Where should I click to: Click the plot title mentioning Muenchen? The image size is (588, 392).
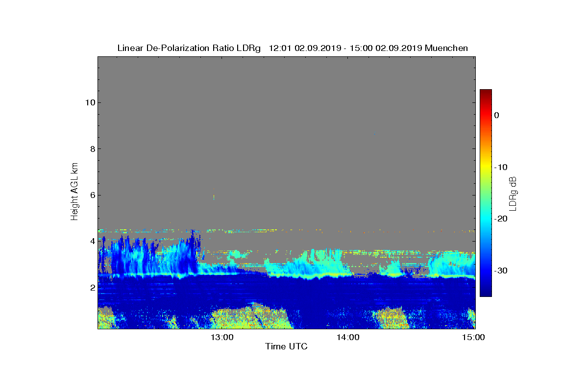tap(293, 48)
